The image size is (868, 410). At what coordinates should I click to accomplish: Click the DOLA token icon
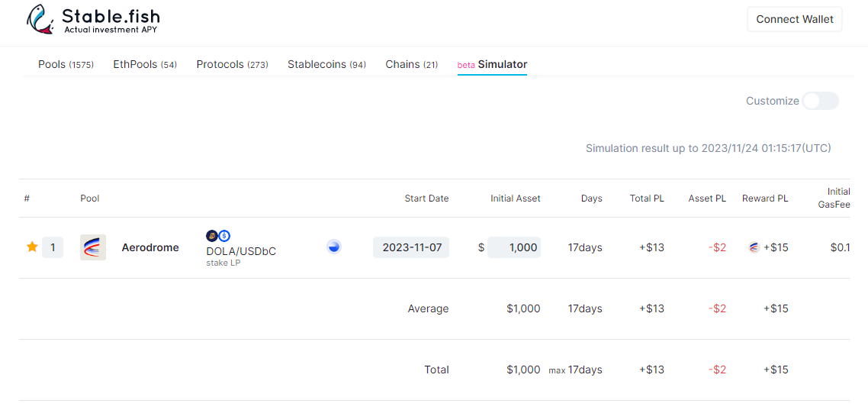pos(212,236)
